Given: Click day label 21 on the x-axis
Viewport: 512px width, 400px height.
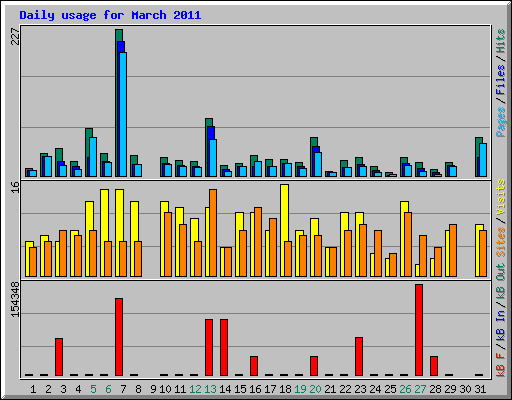Looking at the screenshot, I should pyautogui.click(x=330, y=389).
